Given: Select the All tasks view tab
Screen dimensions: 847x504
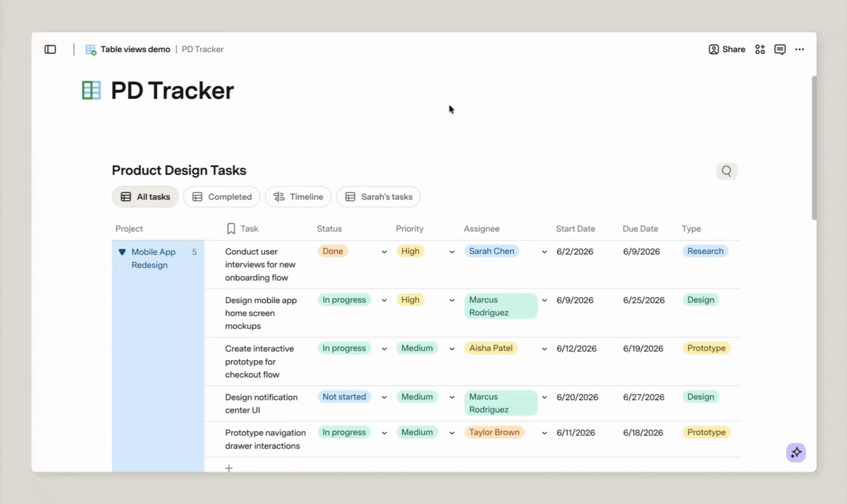Looking at the screenshot, I should click(x=145, y=197).
